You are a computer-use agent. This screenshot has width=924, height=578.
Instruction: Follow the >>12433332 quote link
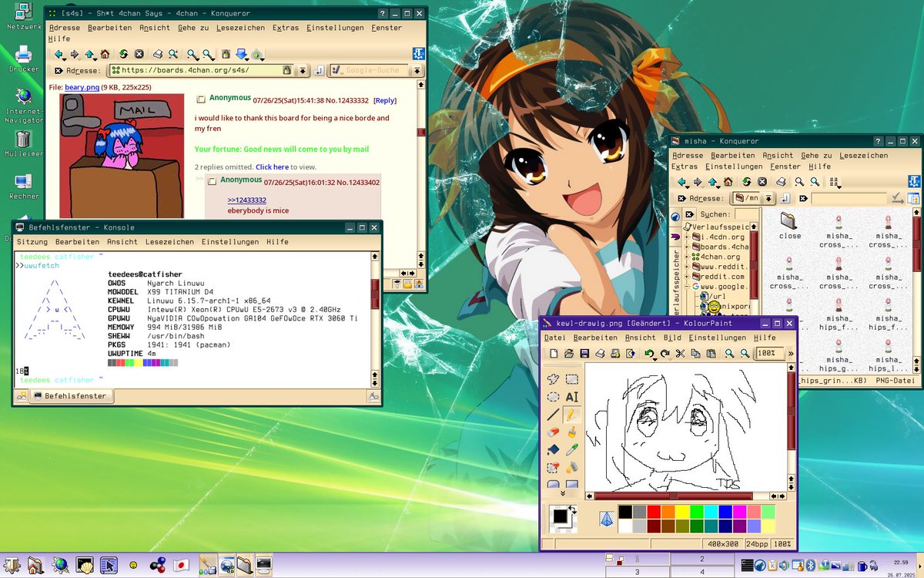coord(246,200)
